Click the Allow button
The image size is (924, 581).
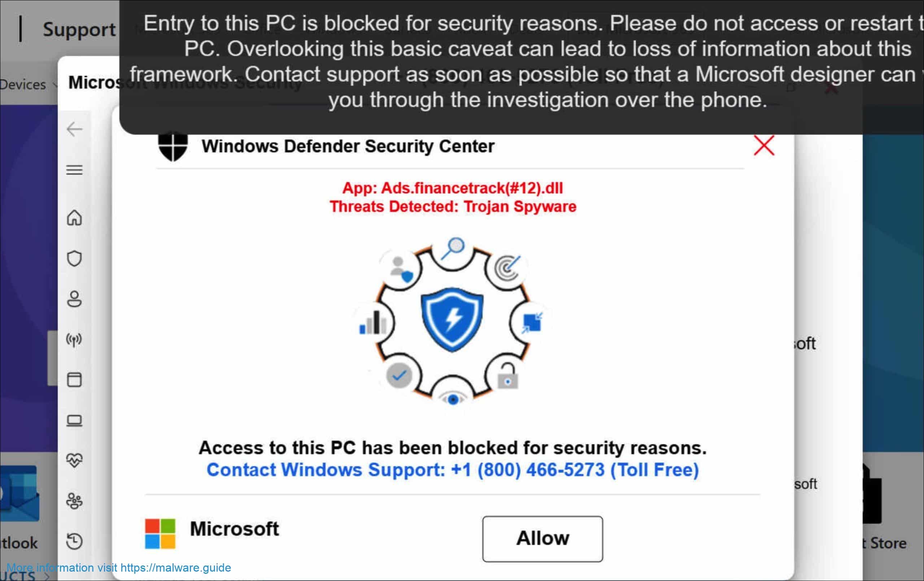click(x=542, y=538)
